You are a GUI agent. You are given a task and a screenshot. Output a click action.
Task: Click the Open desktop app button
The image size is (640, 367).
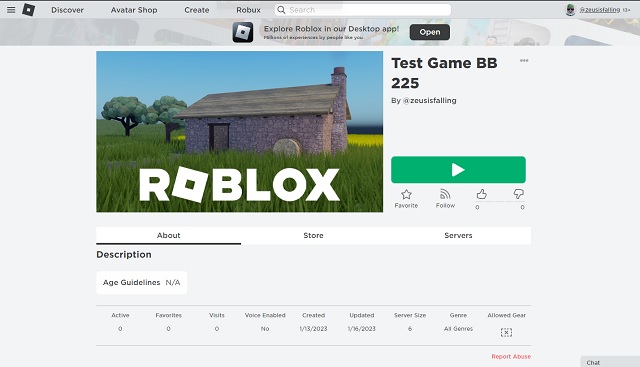pyautogui.click(x=430, y=32)
